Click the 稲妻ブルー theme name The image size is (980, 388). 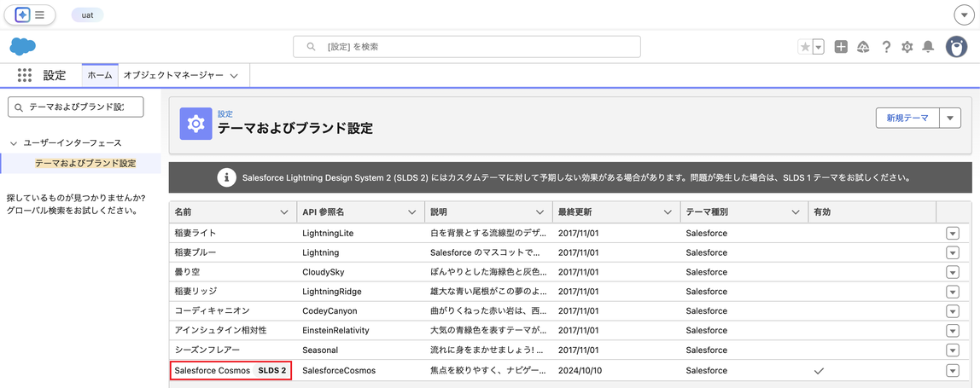[195, 252]
